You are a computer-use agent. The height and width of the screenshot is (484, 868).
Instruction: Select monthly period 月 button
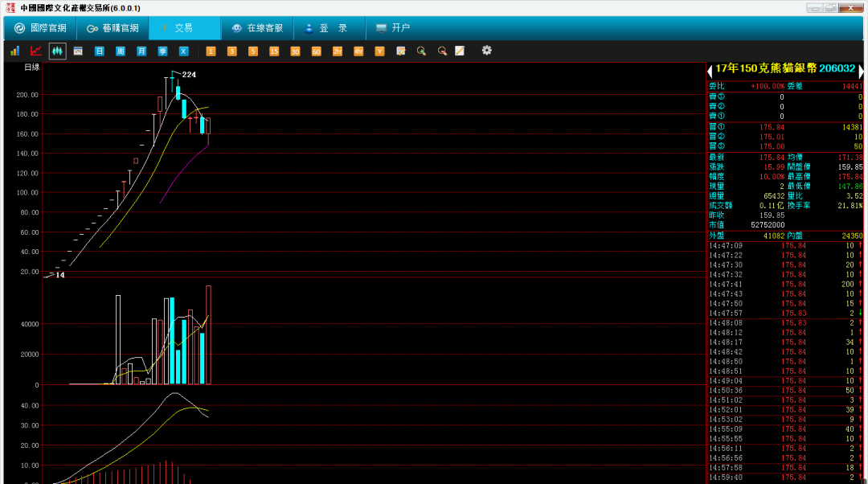click(141, 51)
